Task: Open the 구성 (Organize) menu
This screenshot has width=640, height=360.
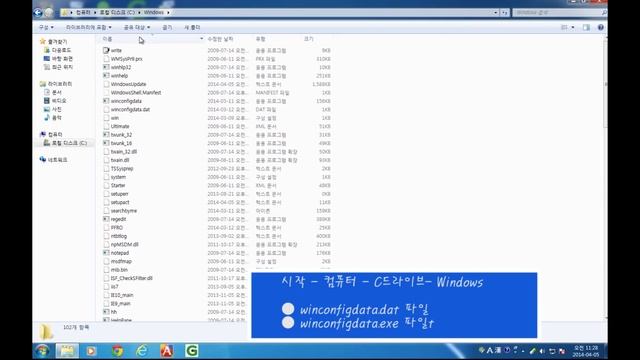Action: [46, 27]
